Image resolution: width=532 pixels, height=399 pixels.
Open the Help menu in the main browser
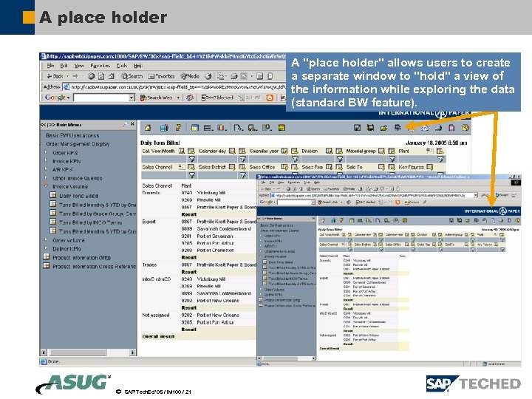click(x=137, y=66)
